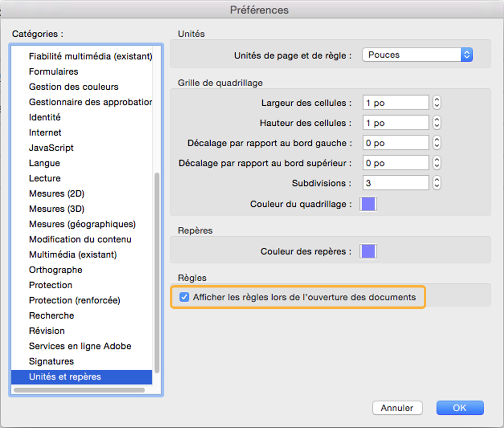Select the Signatures category
This screenshot has height=428, width=504.
point(51,361)
